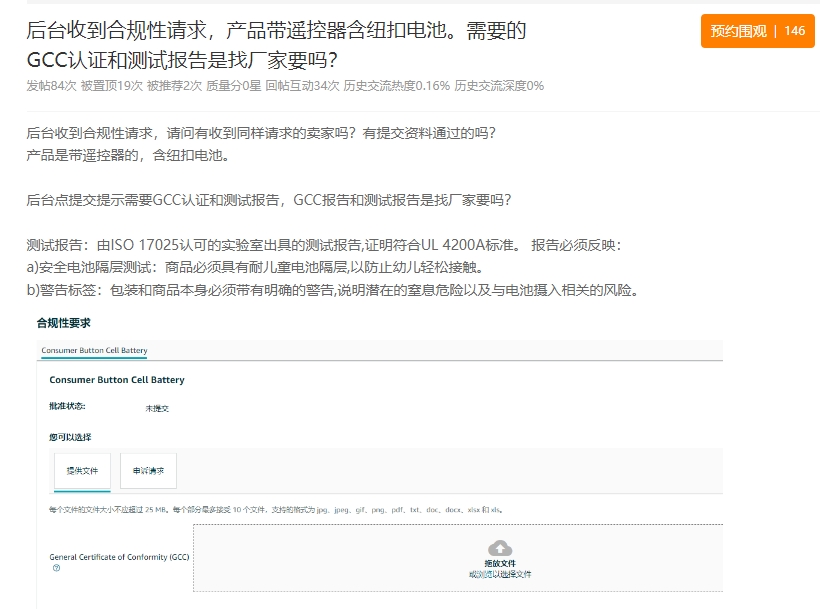Click the orange 预约围观 button
The width and height of the screenshot is (827, 609).
[x=738, y=31]
